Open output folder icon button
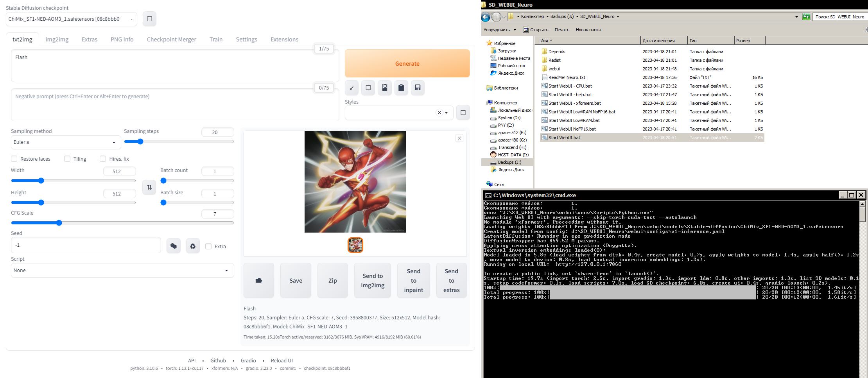 [x=259, y=281]
